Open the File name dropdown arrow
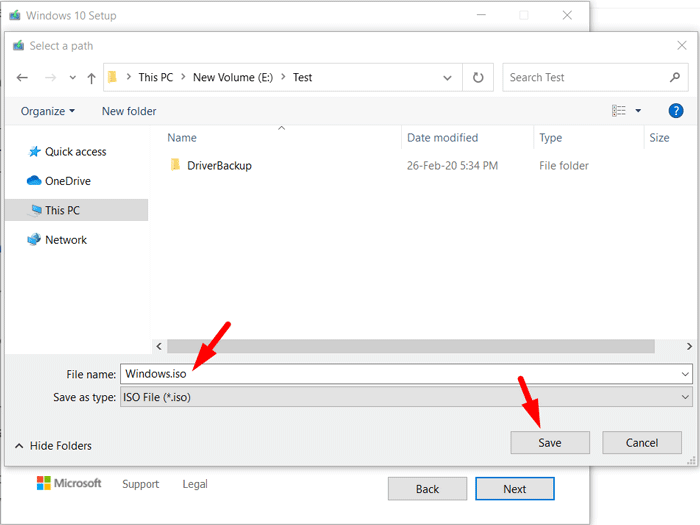700x525 pixels. [685, 374]
